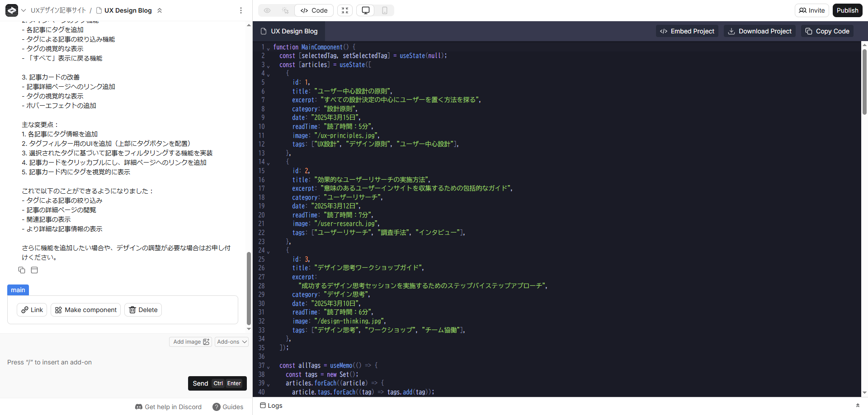
Task: Click the app logo icon in top-left
Action: point(12,10)
